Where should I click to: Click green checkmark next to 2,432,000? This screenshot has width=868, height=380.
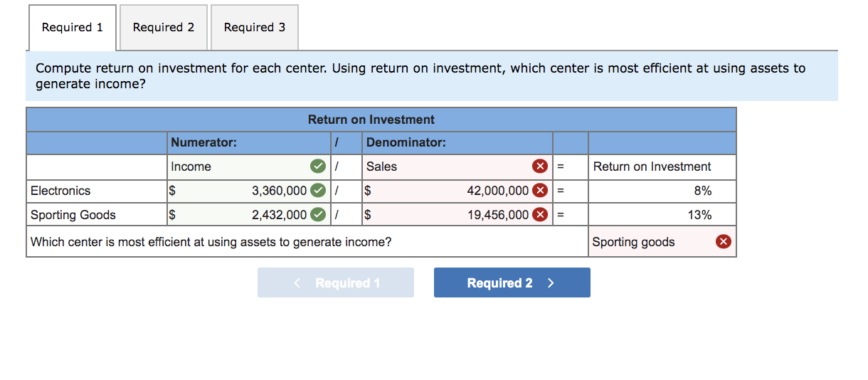pyautogui.click(x=318, y=215)
